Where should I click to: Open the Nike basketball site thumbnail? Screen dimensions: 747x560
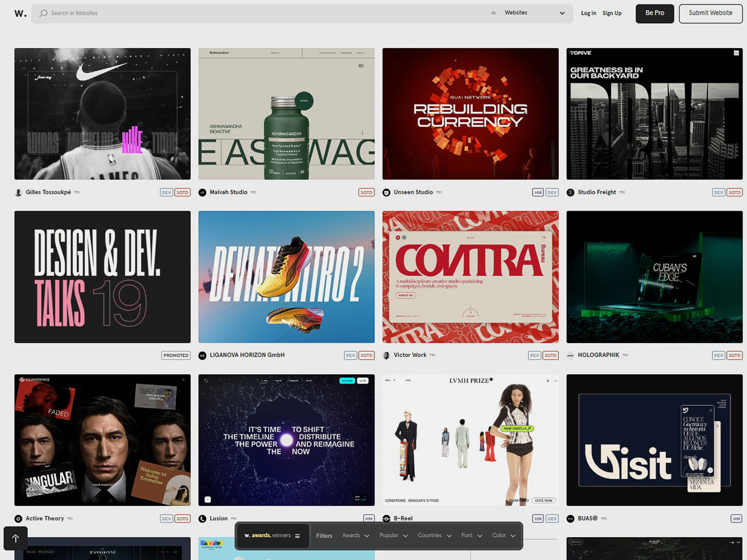(102, 113)
